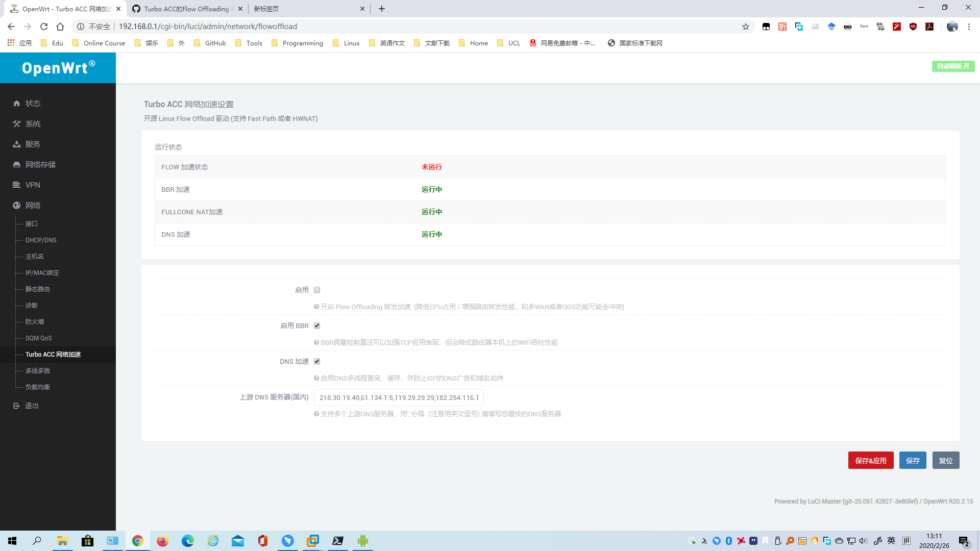Disable the DNS 加速 checkbox
The width and height of the screenshot is (980, 551).
317,361
